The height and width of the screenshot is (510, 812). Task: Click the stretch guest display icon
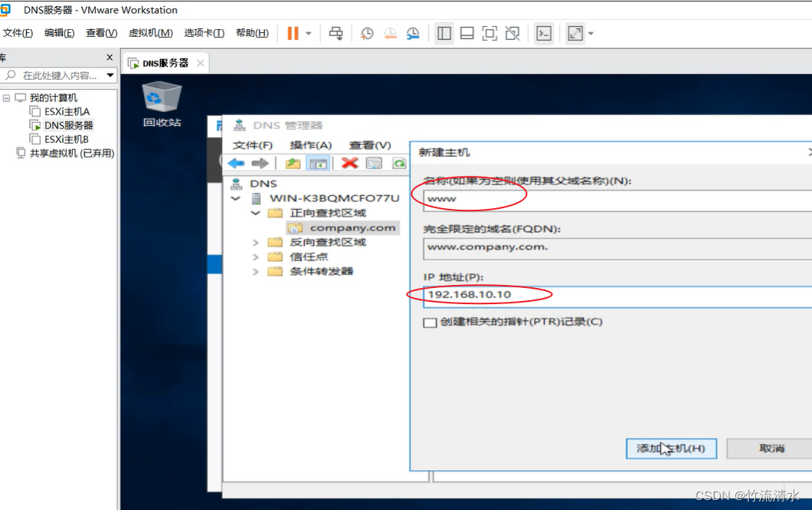[576, 34]
